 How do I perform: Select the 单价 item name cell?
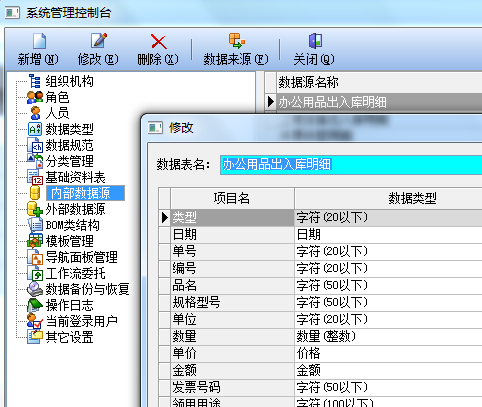[232, 354]
